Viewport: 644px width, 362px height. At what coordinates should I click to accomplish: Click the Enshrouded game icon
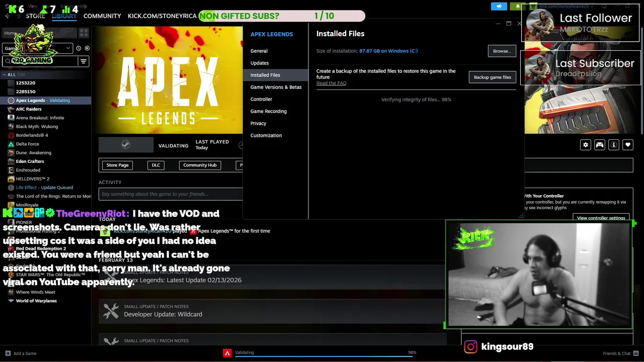tap(11, 170)
